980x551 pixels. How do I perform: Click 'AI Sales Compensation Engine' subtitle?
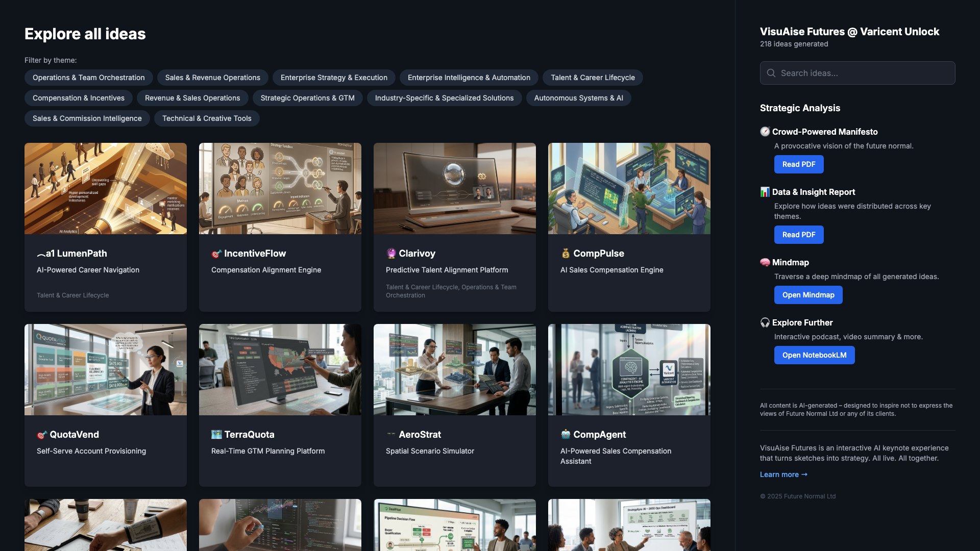click(x=611, y=270)
